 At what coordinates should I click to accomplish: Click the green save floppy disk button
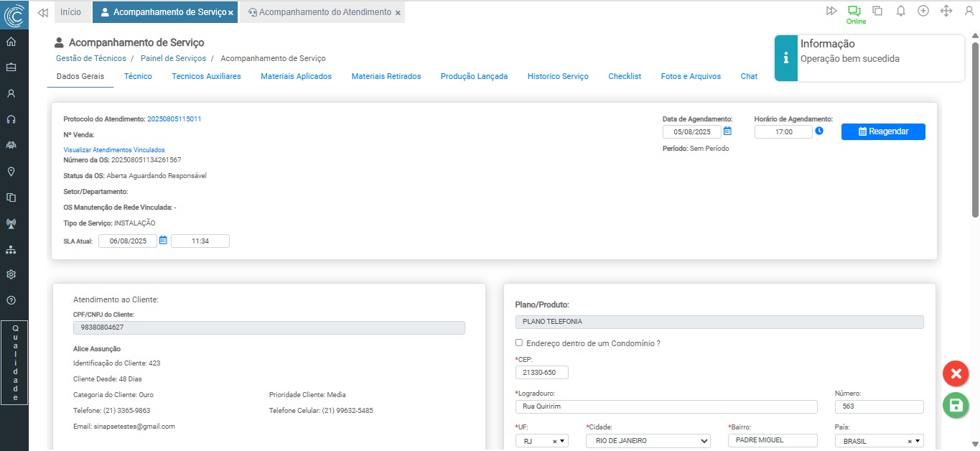point(955,406)
